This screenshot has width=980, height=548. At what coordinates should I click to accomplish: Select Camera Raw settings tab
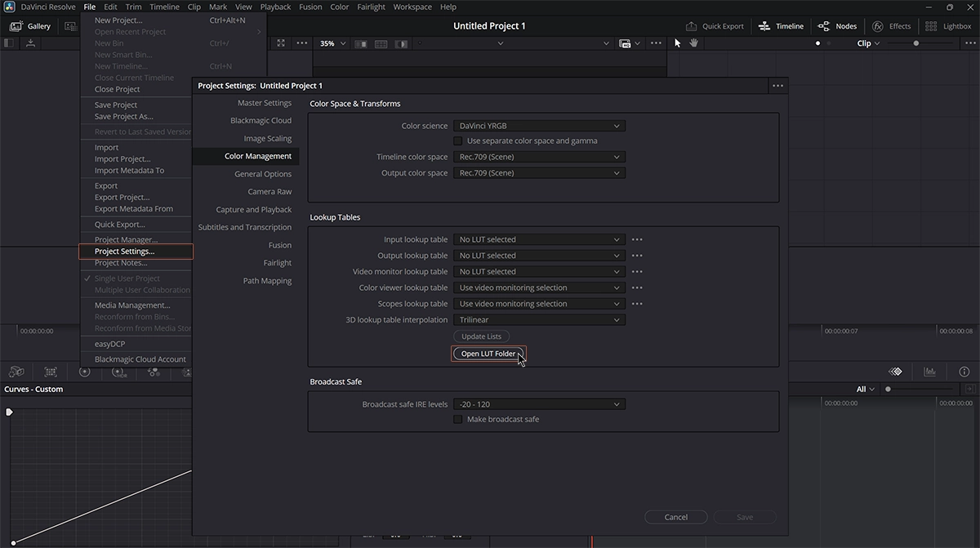click(x=269, y=192)
